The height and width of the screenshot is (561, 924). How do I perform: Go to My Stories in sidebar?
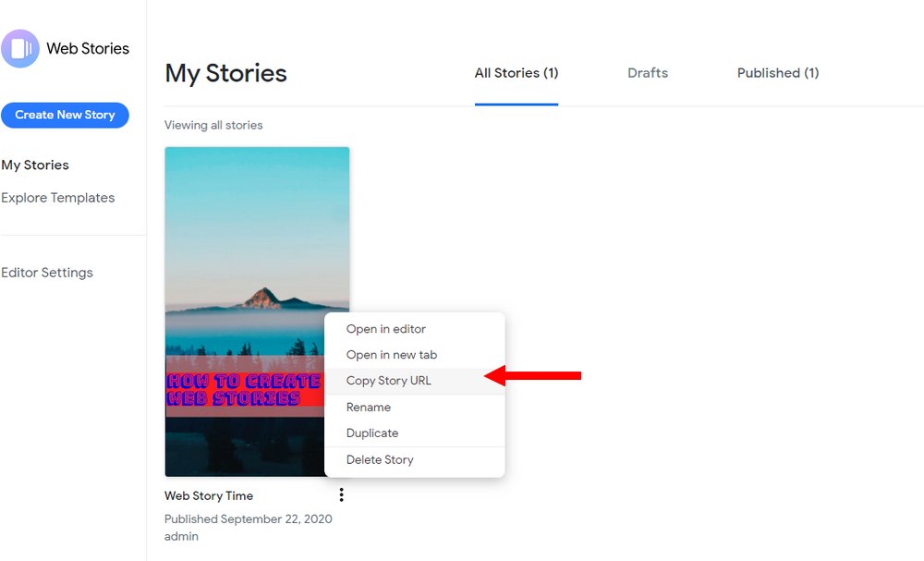coord(35,165)
